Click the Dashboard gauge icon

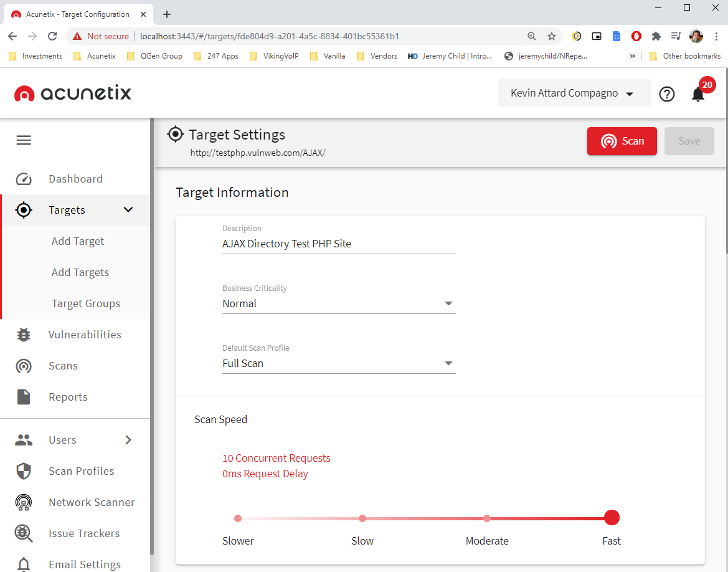[24, 179]
